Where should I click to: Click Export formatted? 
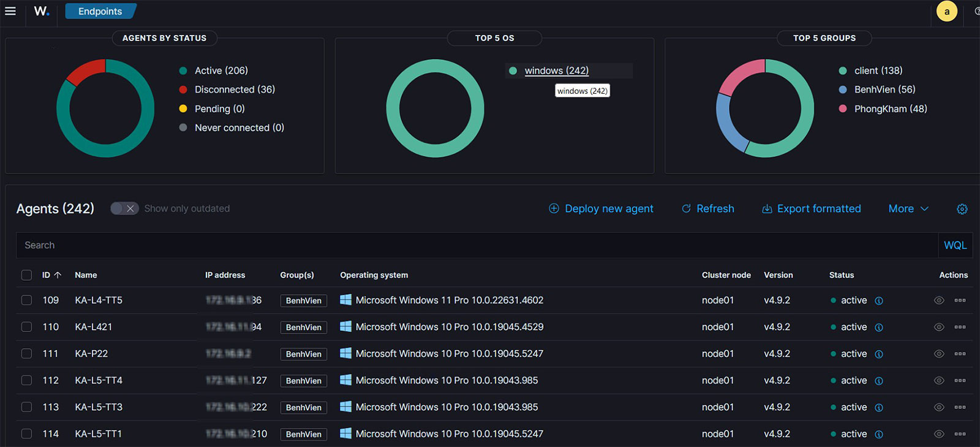(811, 208)
